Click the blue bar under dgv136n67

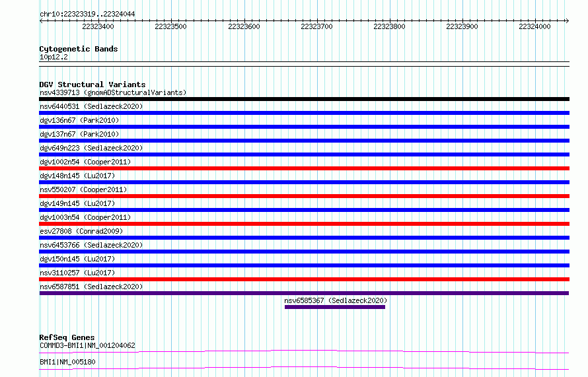tap(304, 127)
